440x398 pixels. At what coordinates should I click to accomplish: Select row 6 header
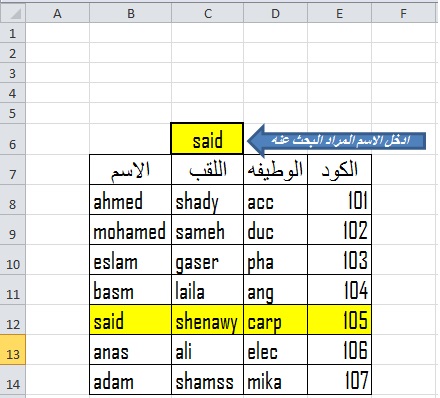[13, 139]
